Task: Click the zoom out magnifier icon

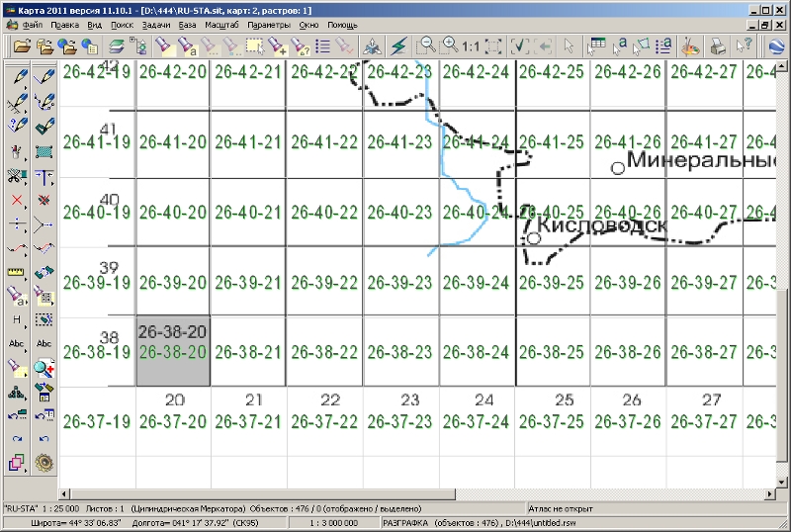Action: (426, 46)
